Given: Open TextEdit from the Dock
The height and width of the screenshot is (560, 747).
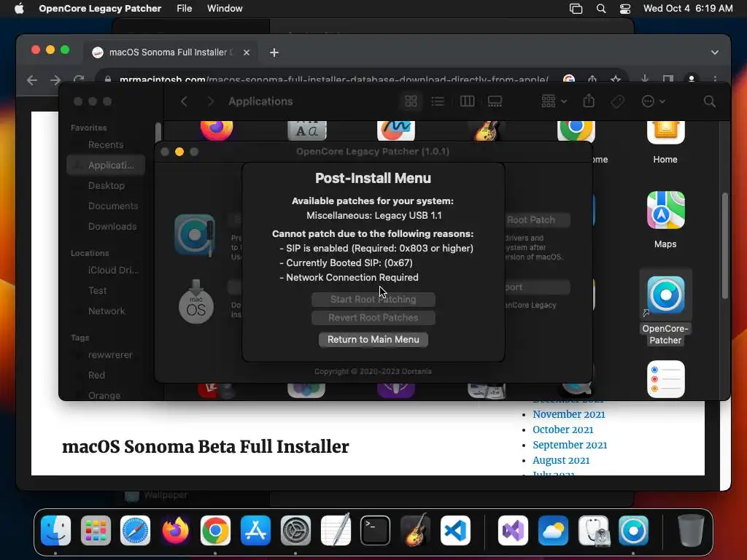Looking at the screenshot, I should (x=336, y=531).
